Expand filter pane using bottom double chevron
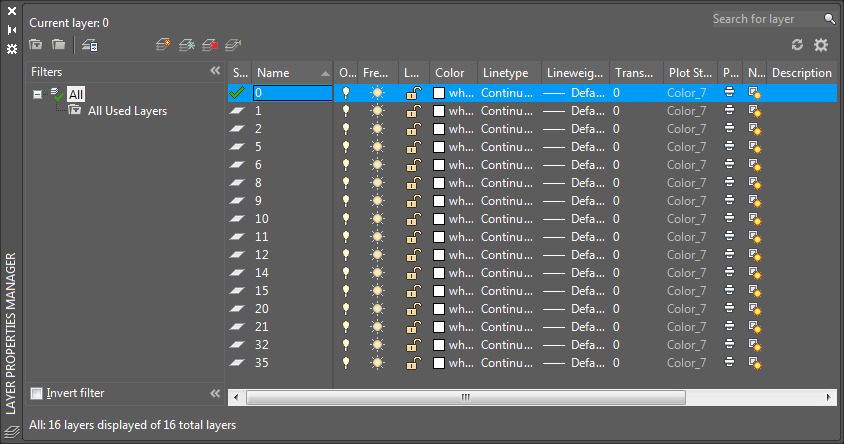The width and height of the screenshot is (844, 444). click(215, 393)
